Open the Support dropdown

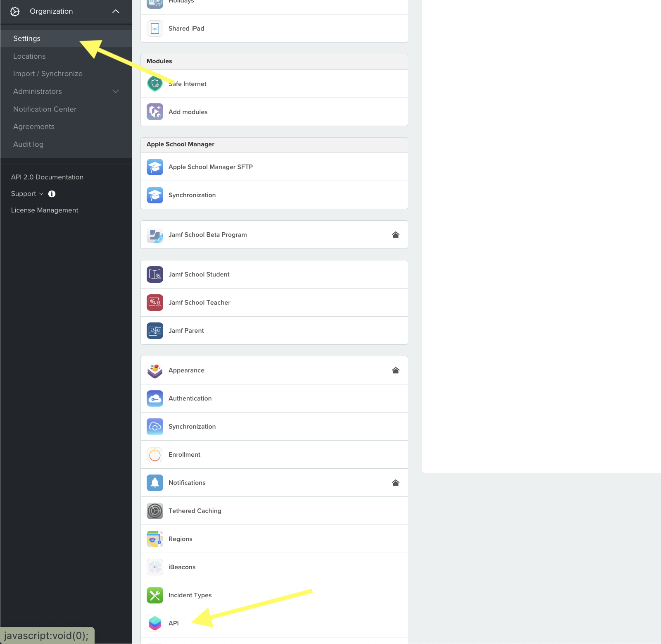(27, 193)
